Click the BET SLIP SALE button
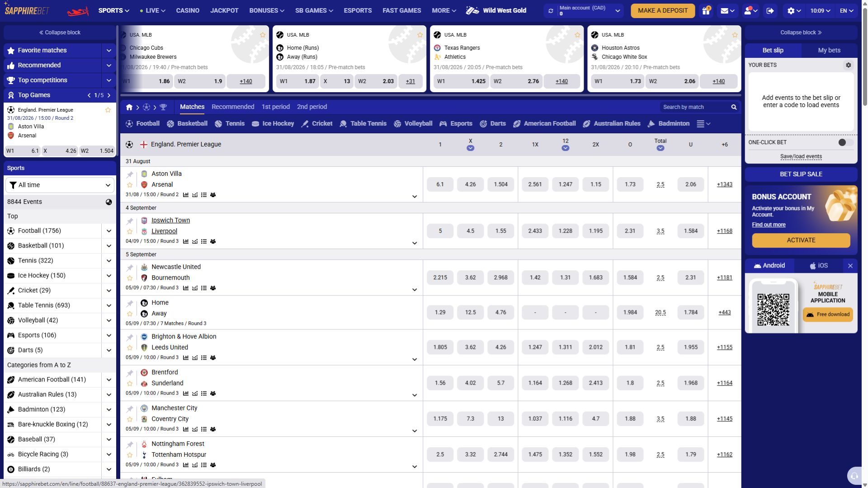 pyautogui.click(x=801, y=174)
